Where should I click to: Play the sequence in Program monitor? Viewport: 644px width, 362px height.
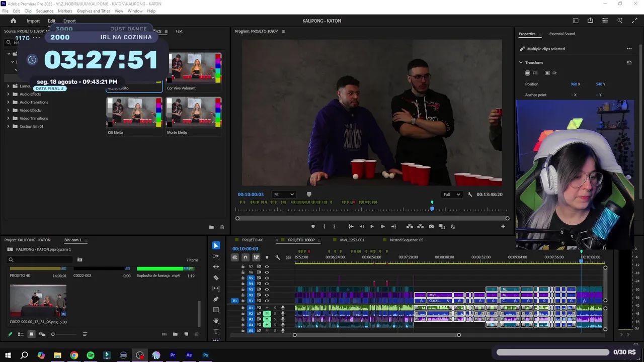[372, 226]
